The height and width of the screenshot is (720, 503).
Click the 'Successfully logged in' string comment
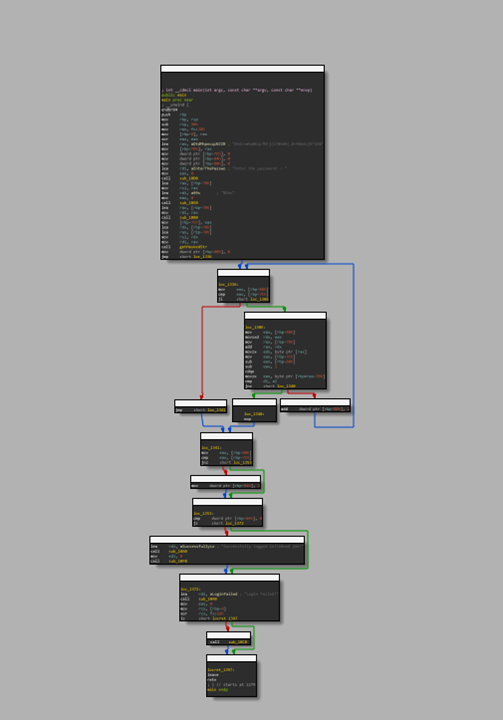coord(262,546)
